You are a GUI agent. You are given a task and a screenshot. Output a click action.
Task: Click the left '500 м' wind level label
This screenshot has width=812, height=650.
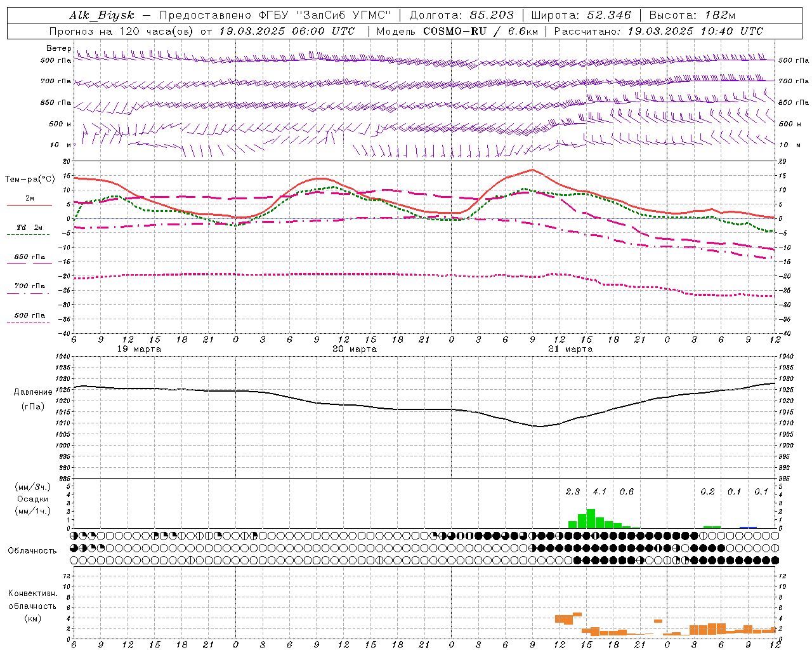pos(60,124)
